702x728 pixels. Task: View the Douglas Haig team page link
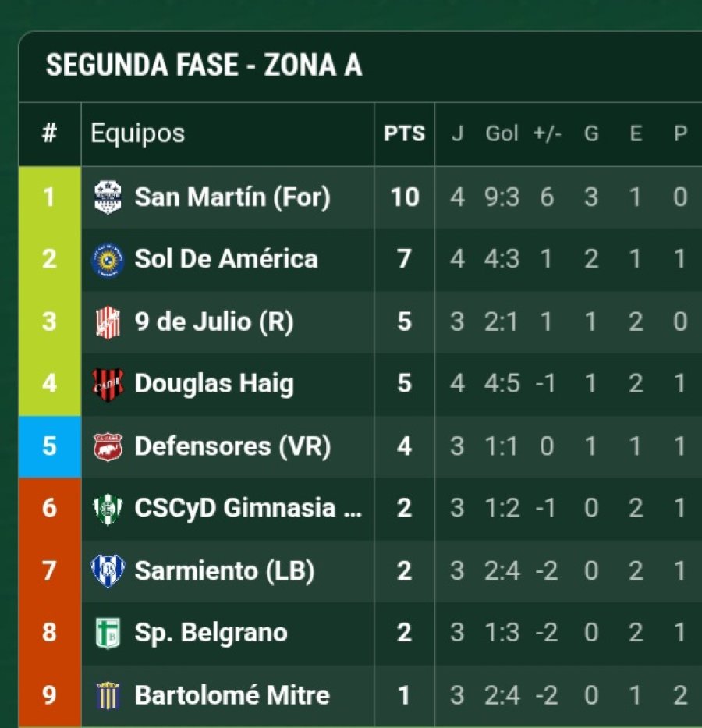click(214, 385)
